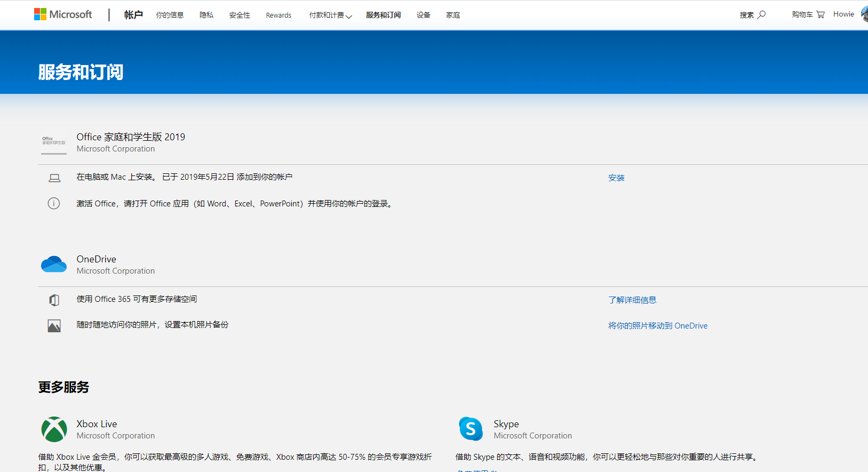Click the 激活 Office activation instruction text
The height and width of the screenshot is (472, 868).
pos(236,204)
